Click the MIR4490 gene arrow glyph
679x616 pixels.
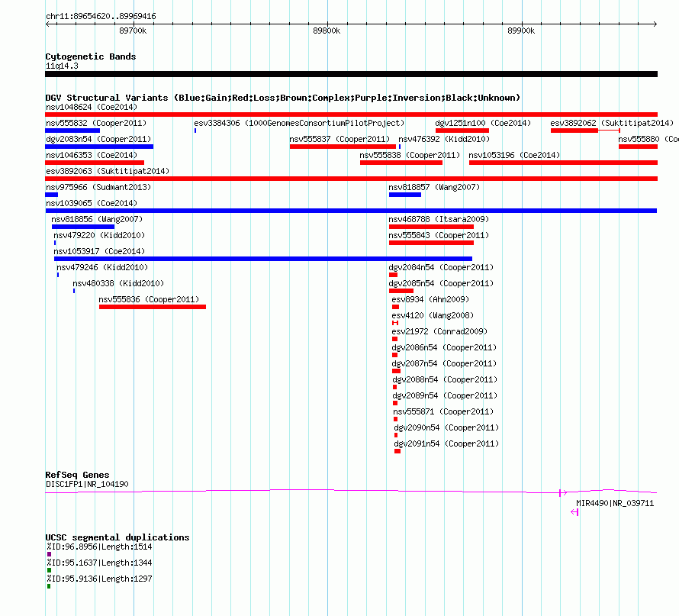pyautogui.click(x=574, y=512)
